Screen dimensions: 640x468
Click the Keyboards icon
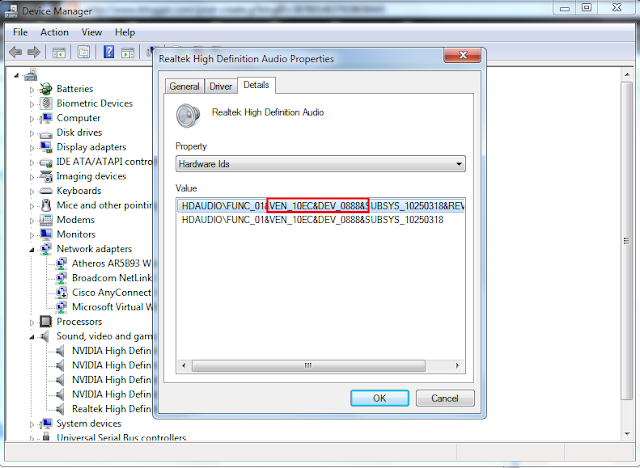46,191
